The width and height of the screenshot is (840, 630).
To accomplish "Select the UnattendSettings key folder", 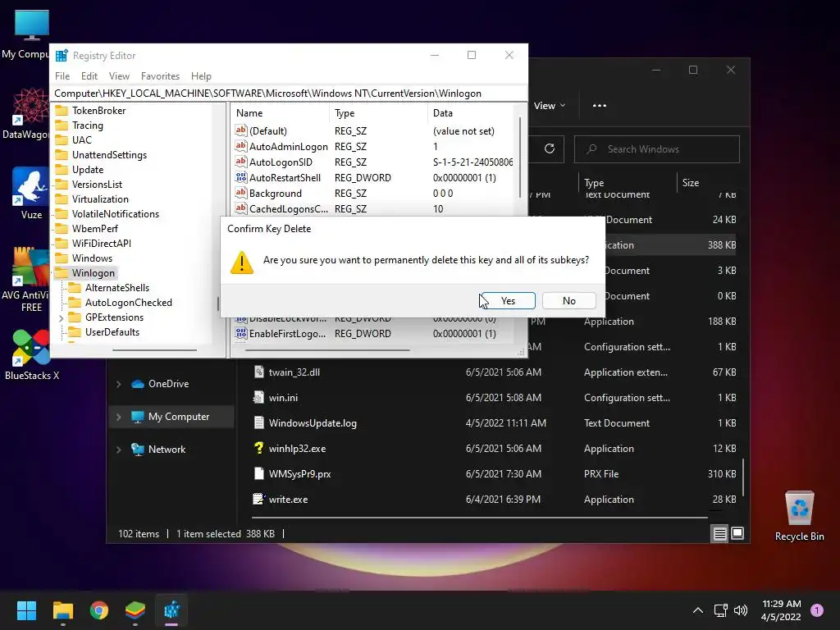I will pyautogui.click(x=109, y=155).
